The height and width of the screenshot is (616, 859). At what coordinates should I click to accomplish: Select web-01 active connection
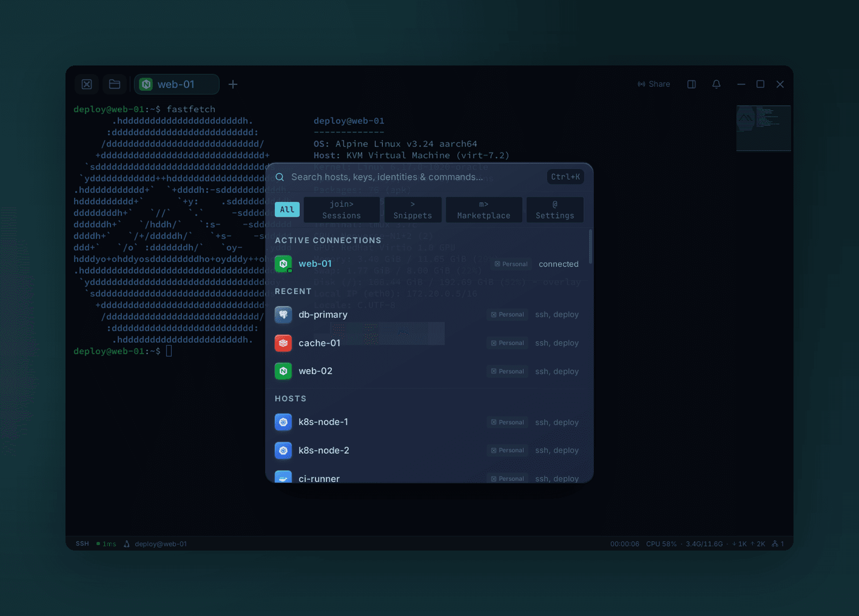tap(428, 264)
